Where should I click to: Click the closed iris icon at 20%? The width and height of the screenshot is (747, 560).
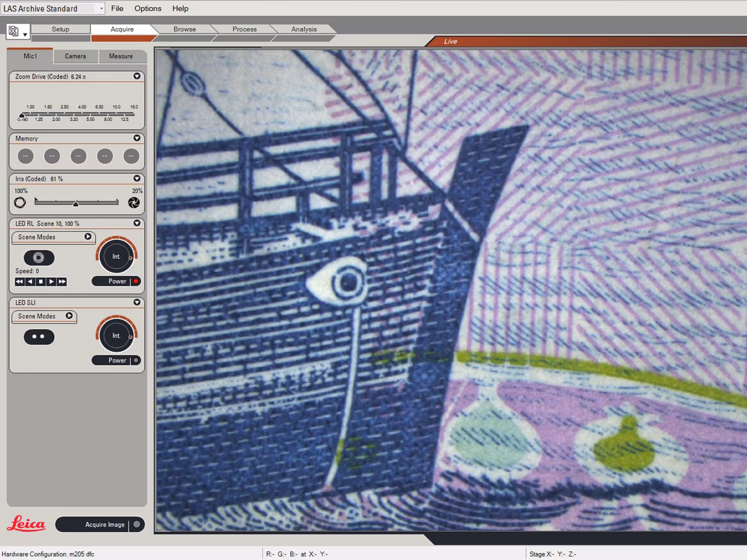pos(134,202)
